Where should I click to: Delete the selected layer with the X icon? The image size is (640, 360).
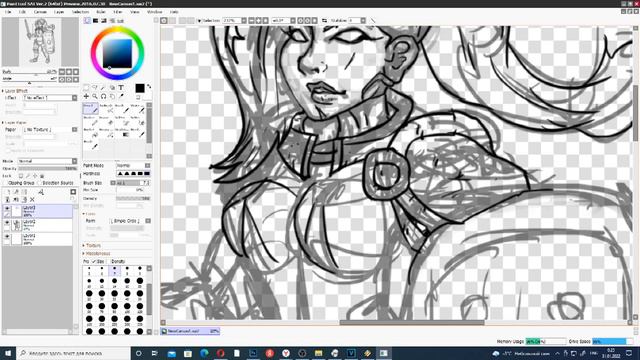(32, 200)
